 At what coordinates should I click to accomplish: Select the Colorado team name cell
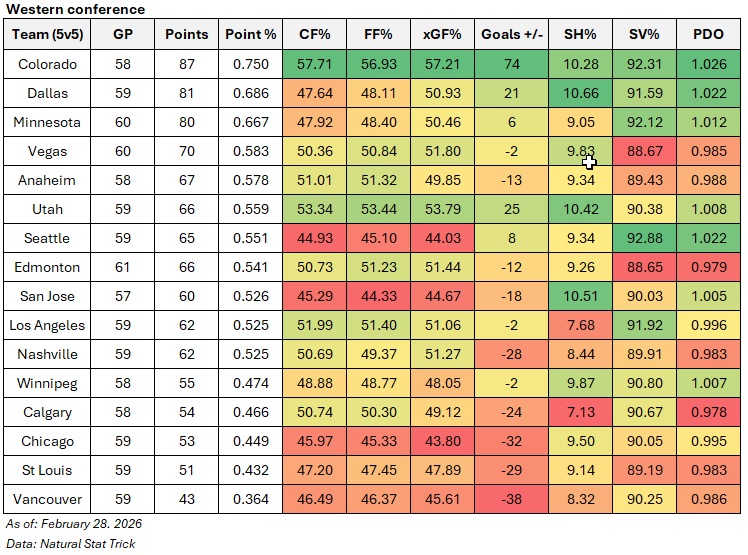47,64
